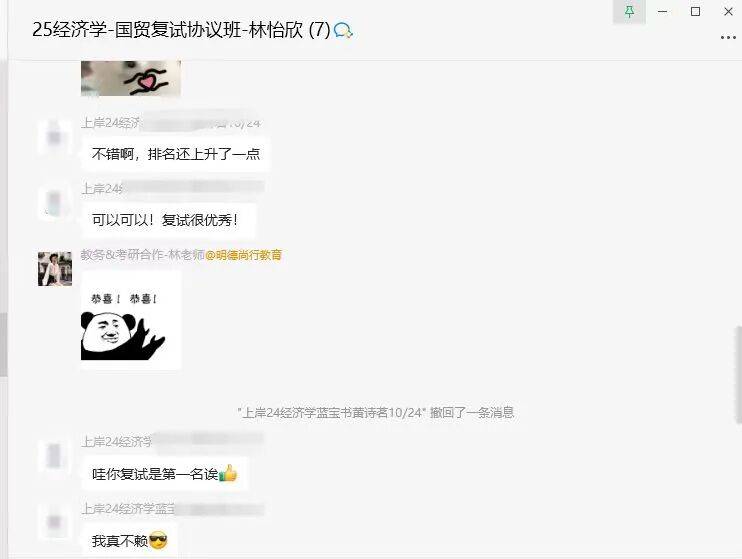Click the message 哇你复试是第一名诶

(x=164, y=473)
